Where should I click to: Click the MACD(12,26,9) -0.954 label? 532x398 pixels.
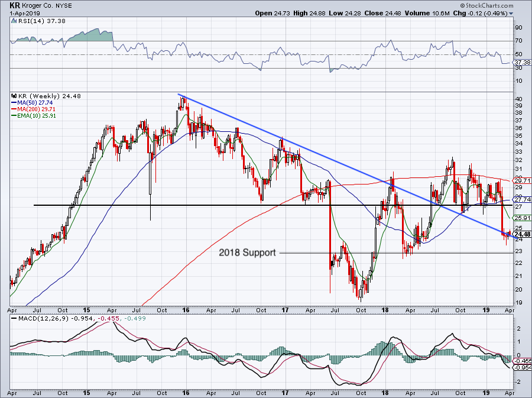(57, 319)
